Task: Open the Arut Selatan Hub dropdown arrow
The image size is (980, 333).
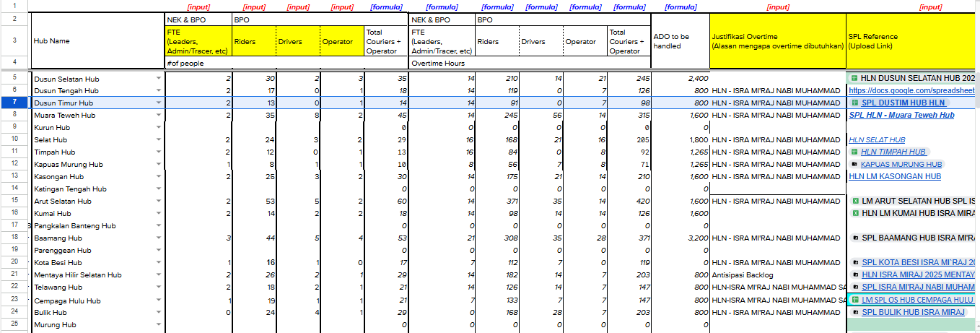Action: click(x=158, y=202)
